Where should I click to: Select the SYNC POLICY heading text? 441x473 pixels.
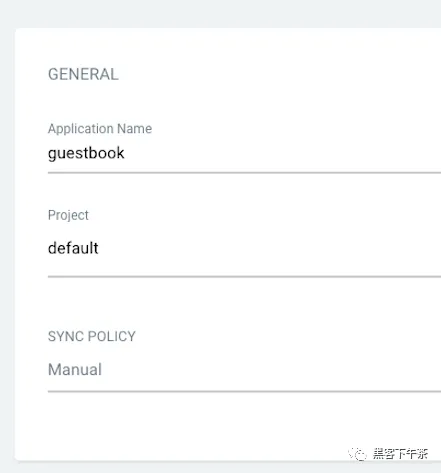(x=92, y=336)
